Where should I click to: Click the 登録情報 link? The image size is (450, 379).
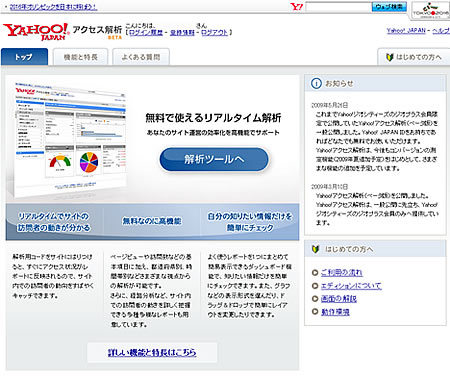pyautogui.click(x=182, y=32)
